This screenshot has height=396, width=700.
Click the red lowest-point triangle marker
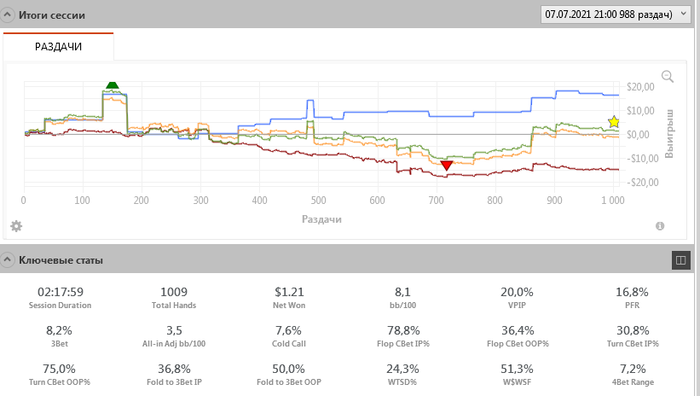446,166
